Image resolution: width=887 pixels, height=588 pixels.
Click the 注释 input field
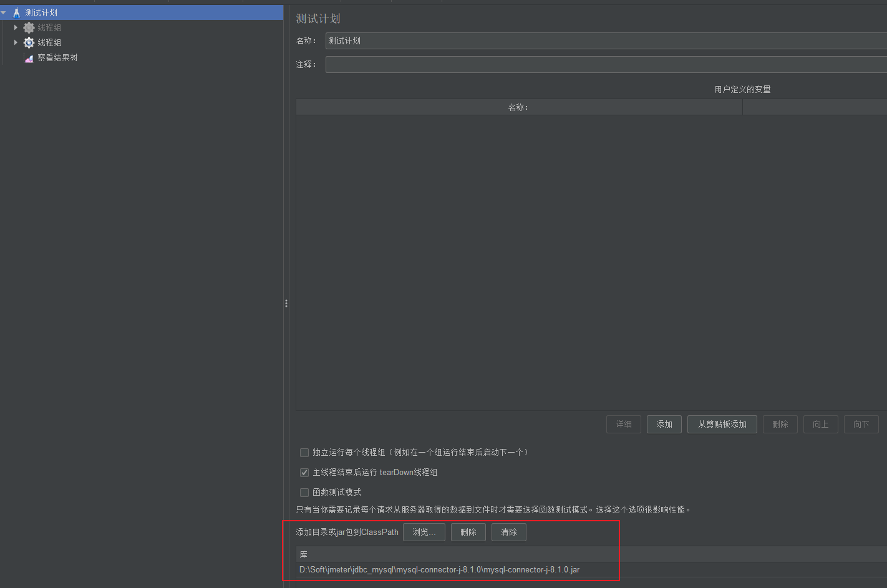(x=606, y=64)
